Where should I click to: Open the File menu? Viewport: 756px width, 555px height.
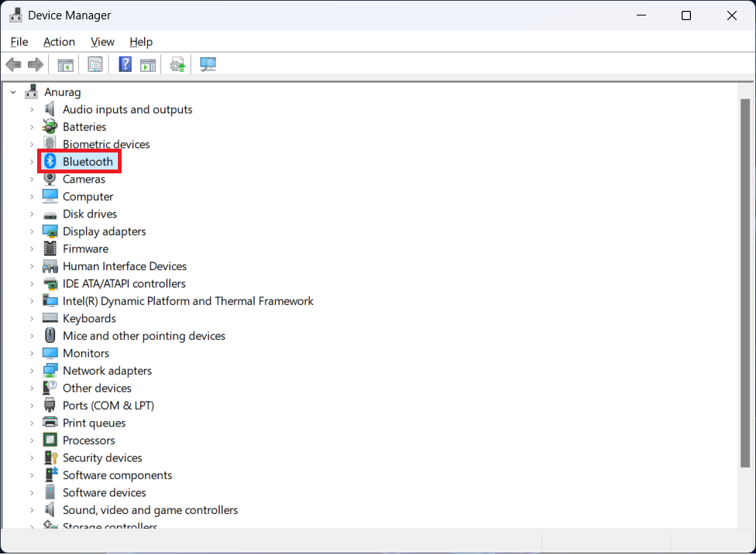click(19, 42)
